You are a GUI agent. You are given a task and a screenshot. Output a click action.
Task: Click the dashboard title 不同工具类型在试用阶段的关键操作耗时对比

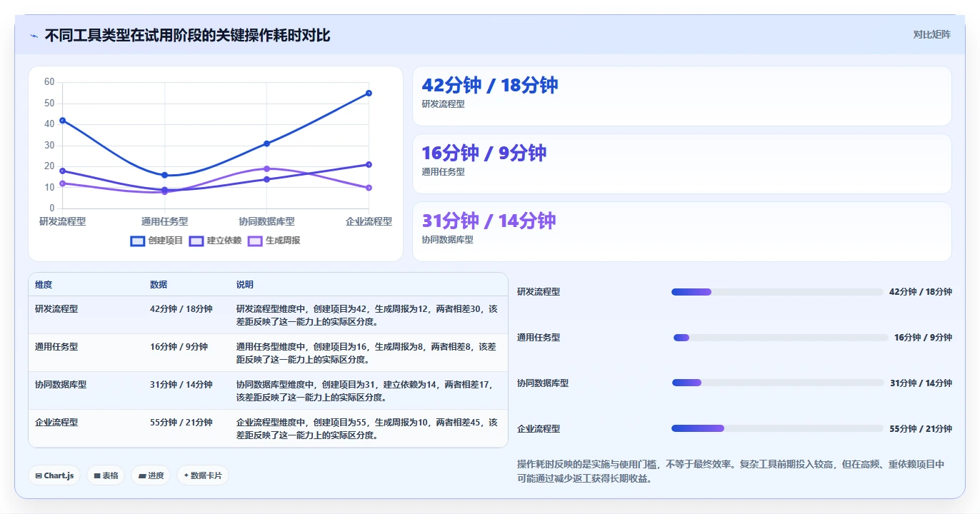coord(187,35)
